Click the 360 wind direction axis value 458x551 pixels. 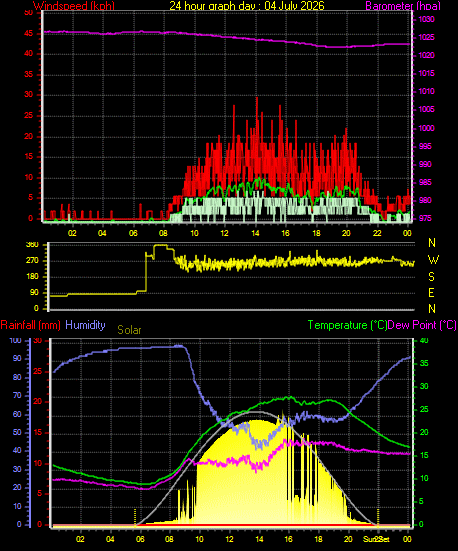[x=32, y=245]
